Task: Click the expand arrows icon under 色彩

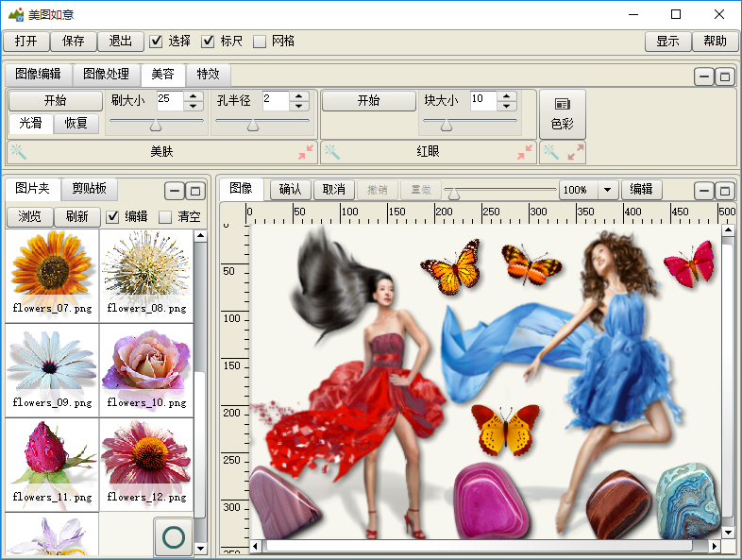Action: 576,152
